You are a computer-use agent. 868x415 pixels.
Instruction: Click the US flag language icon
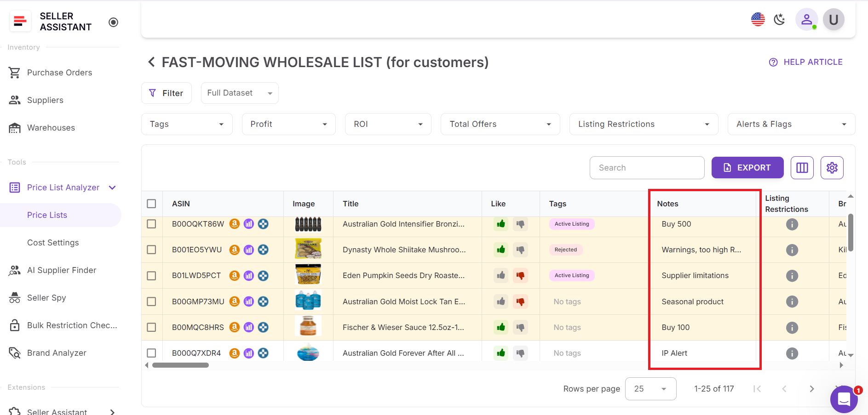click(x=757, y=19)
